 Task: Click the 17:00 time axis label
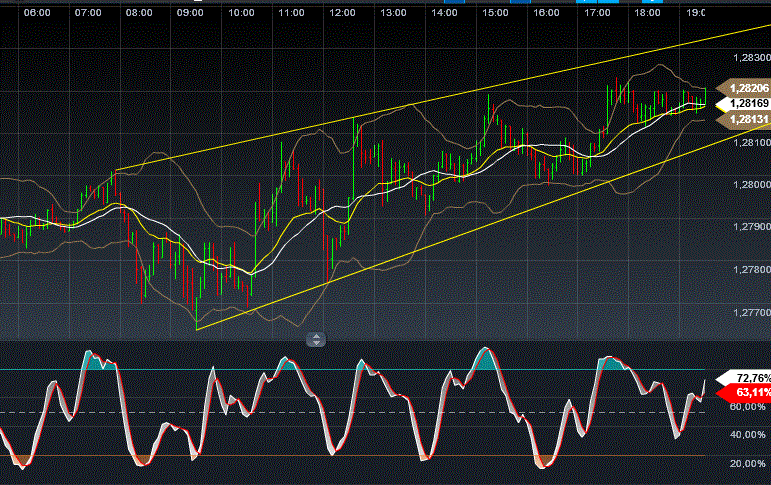click(x=597, y=12)
